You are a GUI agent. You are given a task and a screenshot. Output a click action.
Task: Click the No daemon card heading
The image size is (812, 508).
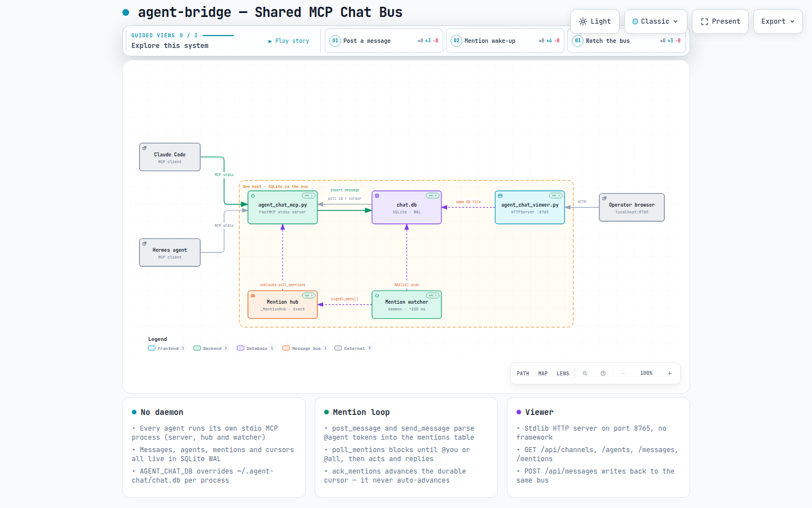(162, 412)
